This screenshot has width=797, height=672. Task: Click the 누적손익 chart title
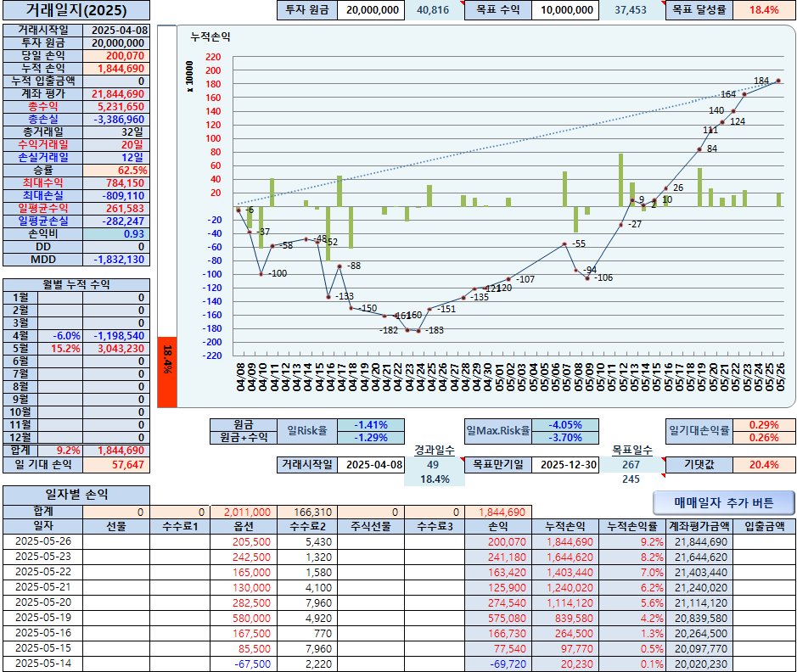[x=210, y=37]
